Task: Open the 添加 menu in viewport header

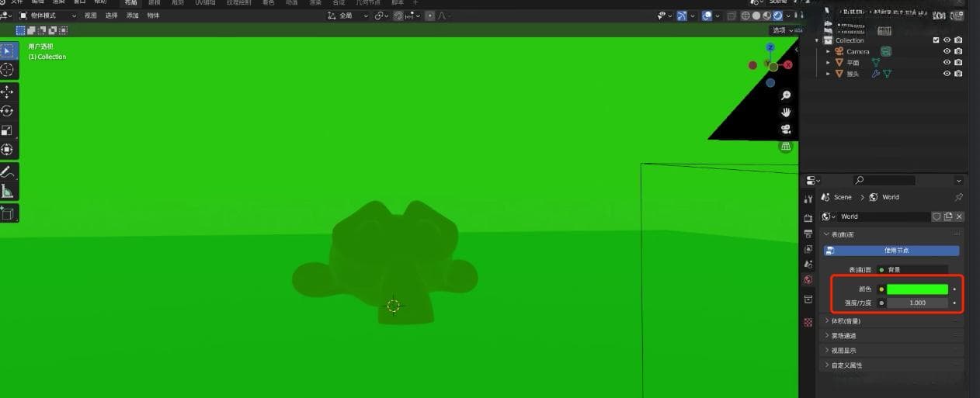Action: pos(133,16)
